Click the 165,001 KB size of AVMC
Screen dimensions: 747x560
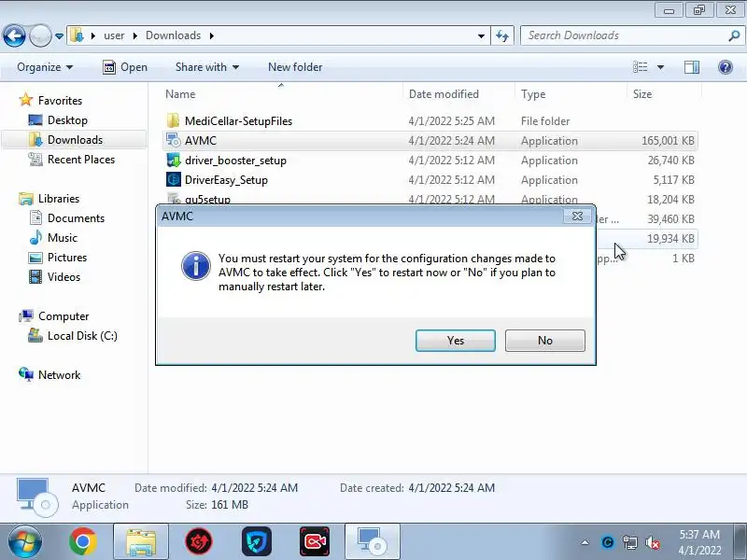tap(668, 141)
